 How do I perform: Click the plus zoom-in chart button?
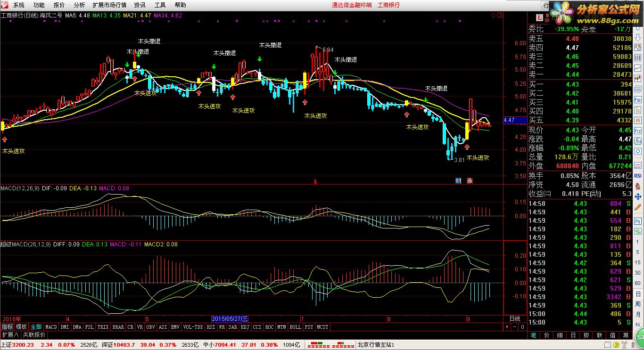pyautogui.click(x=507, y=326)
